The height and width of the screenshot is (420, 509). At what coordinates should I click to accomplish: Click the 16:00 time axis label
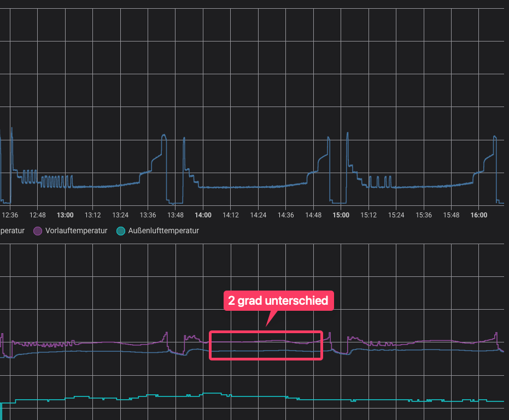pyautogui.click(x=479, y=215)
